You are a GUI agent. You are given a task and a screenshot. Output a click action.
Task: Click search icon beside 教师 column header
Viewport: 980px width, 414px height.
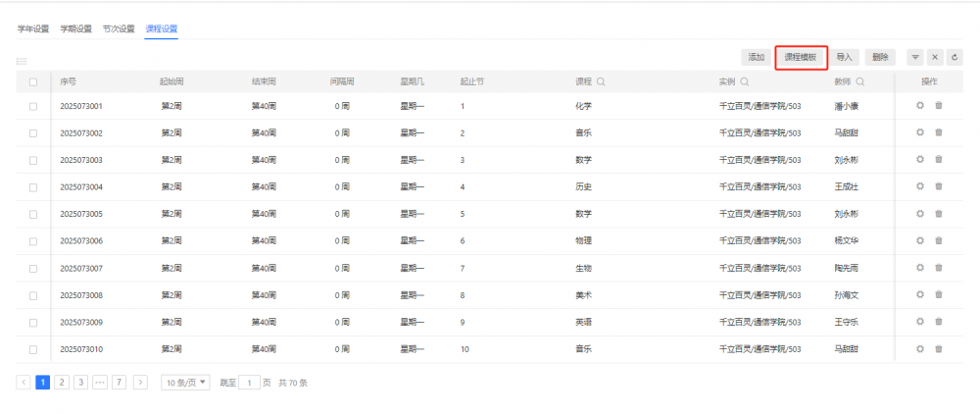[859, 82]
